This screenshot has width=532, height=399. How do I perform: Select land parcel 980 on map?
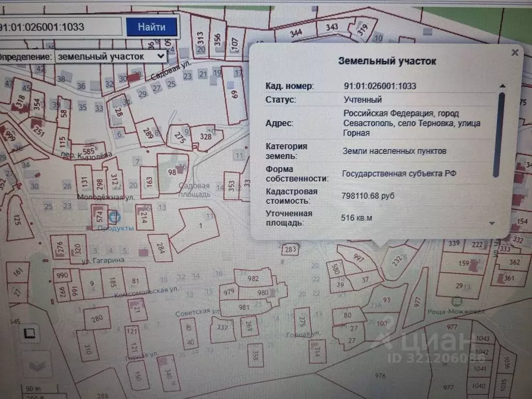(x=262, y=292)
